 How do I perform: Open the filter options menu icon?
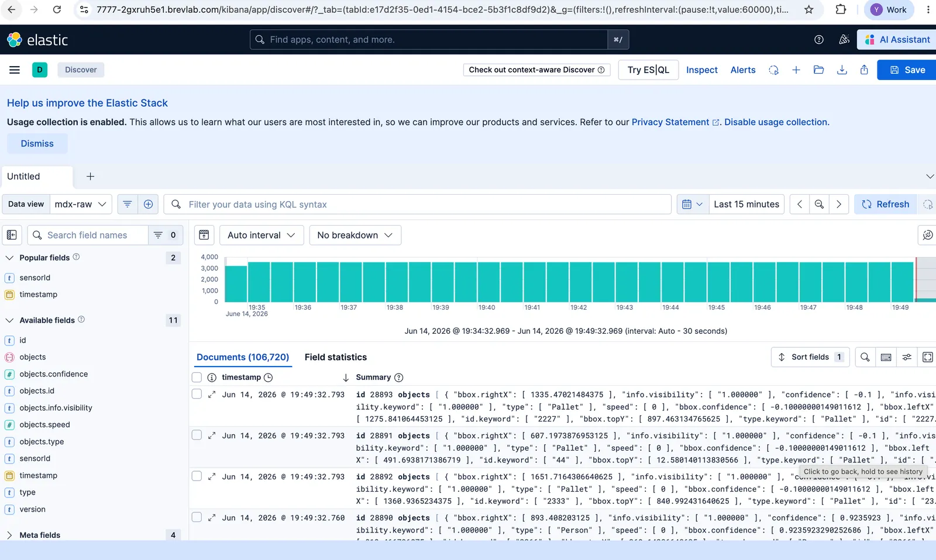(127, 204)
